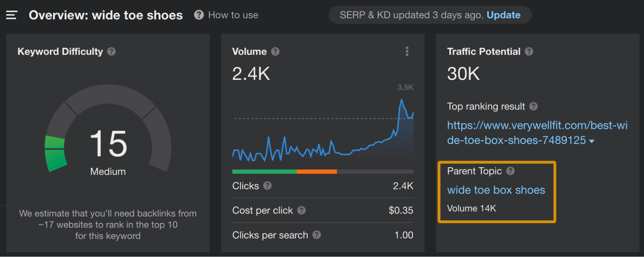Click orange segment of clicks distribution bar
Image resolution: width=644 pixels, height=257 pixels.
pos(317,172)
